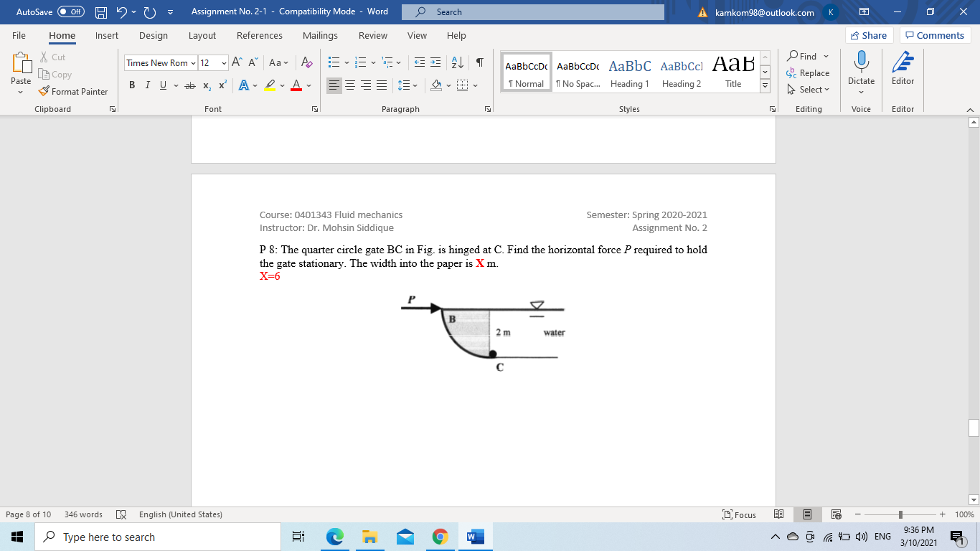Click Replace in Editing group
Image resolution: width=980 pixels, height=551 pixels.
808,73
